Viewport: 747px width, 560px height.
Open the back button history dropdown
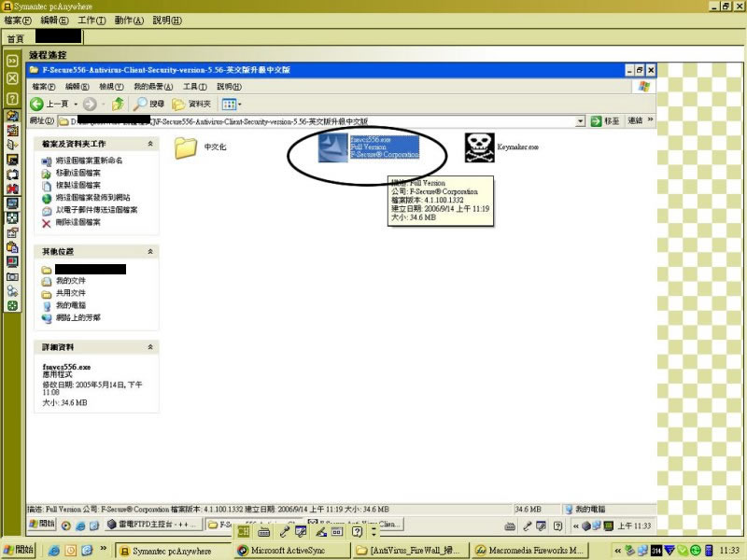coord(76,104)
